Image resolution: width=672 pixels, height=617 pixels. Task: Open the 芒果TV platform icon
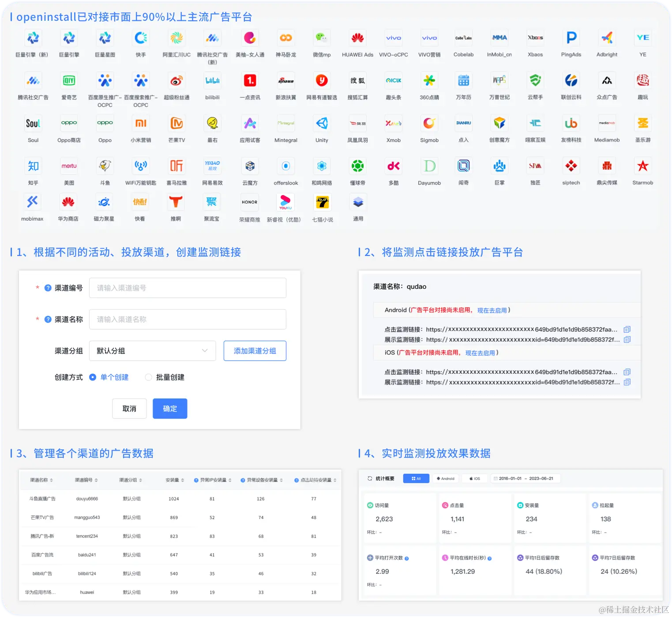(176, 124)
